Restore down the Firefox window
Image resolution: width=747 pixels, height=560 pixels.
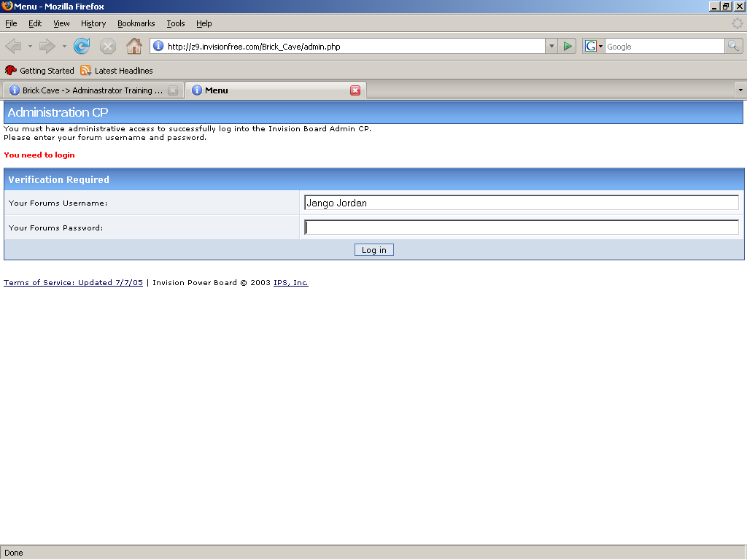coord(726,6)
